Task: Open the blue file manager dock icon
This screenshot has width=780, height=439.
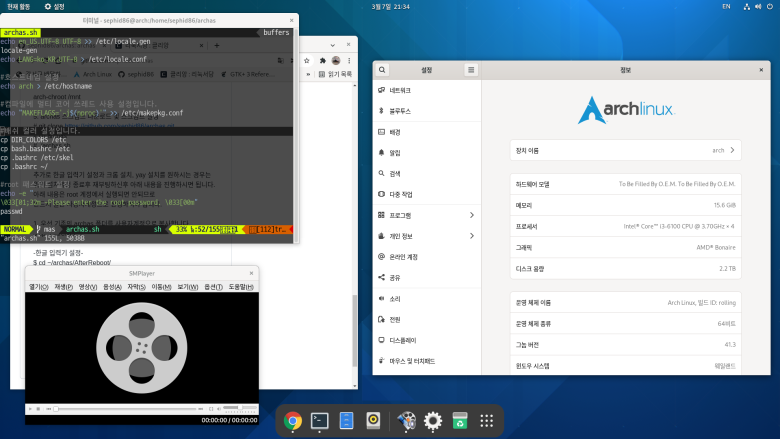Action: [346, 421]
